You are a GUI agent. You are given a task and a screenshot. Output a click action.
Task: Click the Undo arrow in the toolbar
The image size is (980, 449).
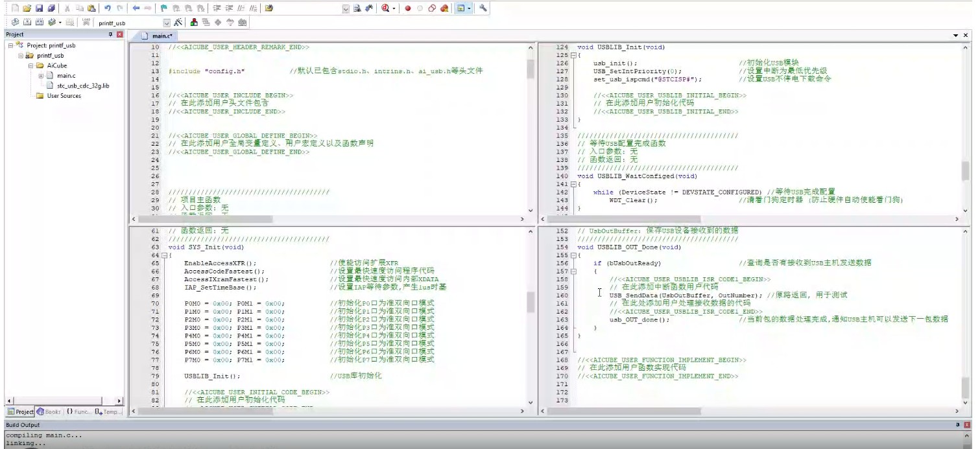[x=108, y=8]
